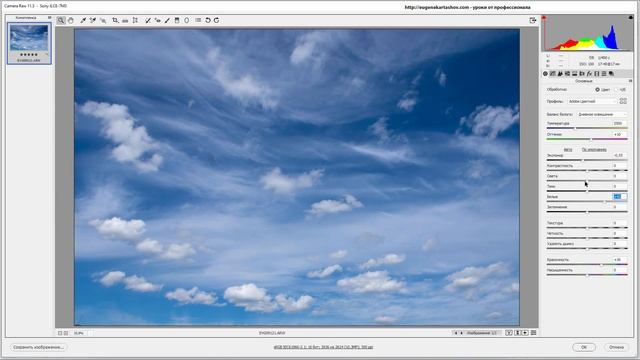The width and height of the screenshot is (640, 360).
Task: Select the Red Eye Removal tool
Action: point(158,20)
